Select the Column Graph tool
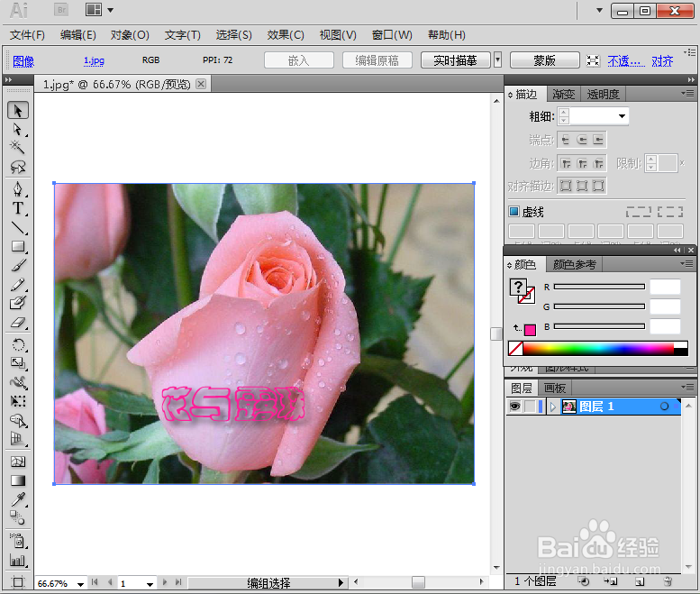Viewport: 700px width, 594px height. pos(18,560)
